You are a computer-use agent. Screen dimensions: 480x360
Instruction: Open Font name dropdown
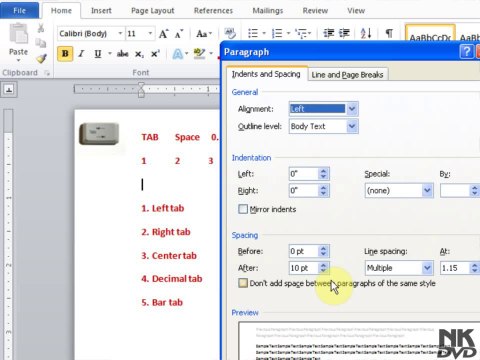pyautogui.click(x=120, y=33)
